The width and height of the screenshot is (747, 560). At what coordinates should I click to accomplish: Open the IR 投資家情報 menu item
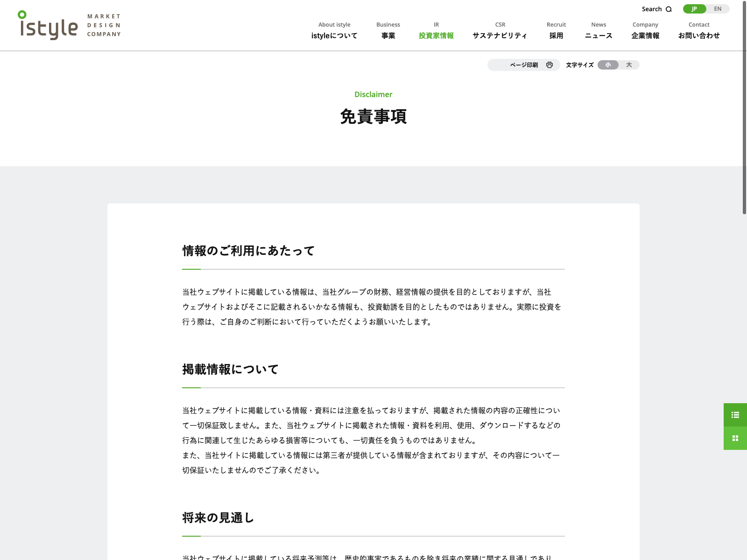[x=436, y=31]
